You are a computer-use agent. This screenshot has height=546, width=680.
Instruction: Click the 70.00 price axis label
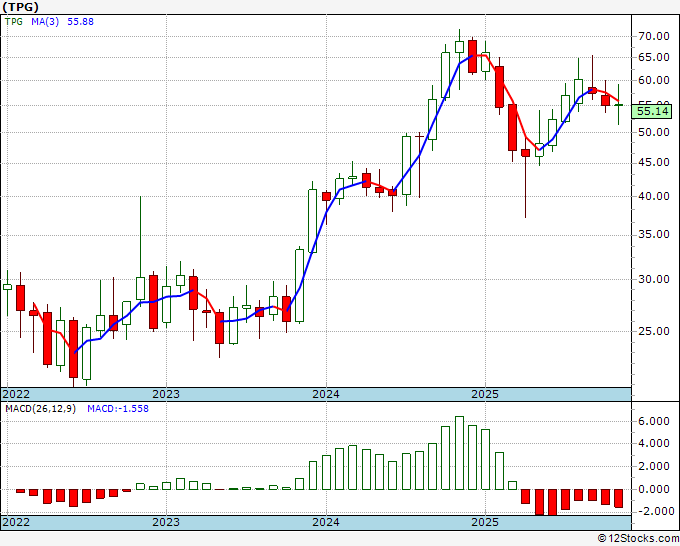pos(655,36)
